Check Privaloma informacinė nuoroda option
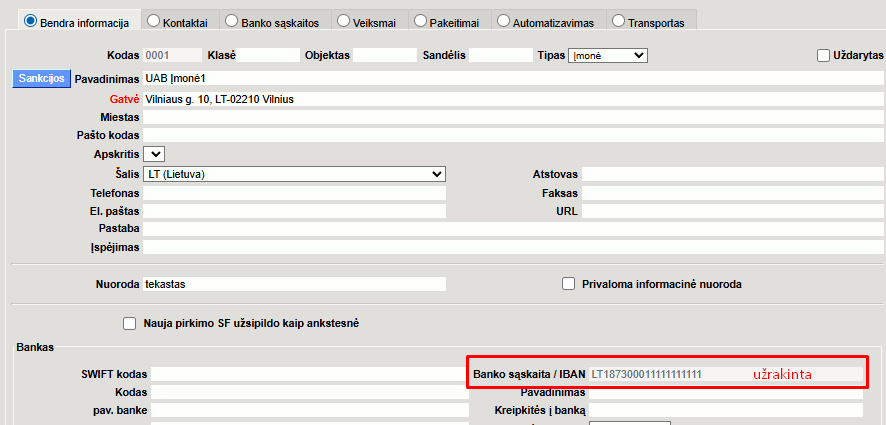This screenshot has height=425, width=886. point(569,284)
